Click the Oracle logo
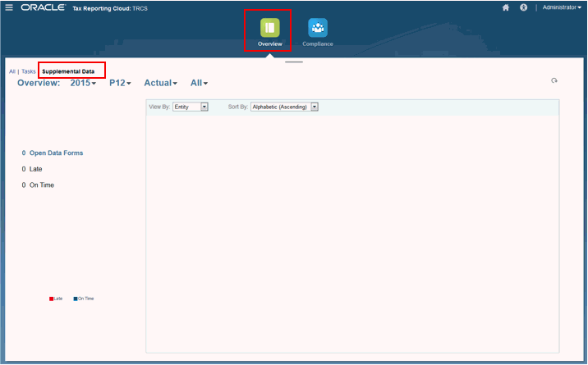588x365 pixels. tap(44, 7)
